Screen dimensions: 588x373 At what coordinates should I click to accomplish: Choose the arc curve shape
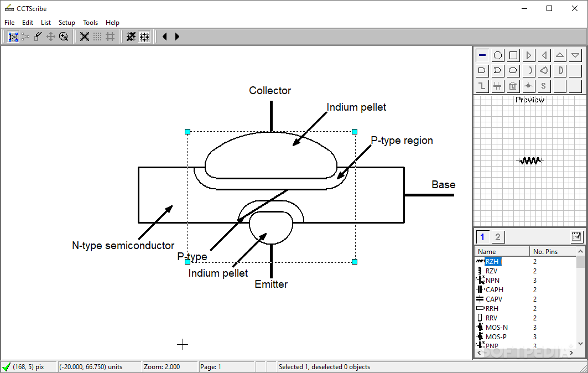coord(529,70)
